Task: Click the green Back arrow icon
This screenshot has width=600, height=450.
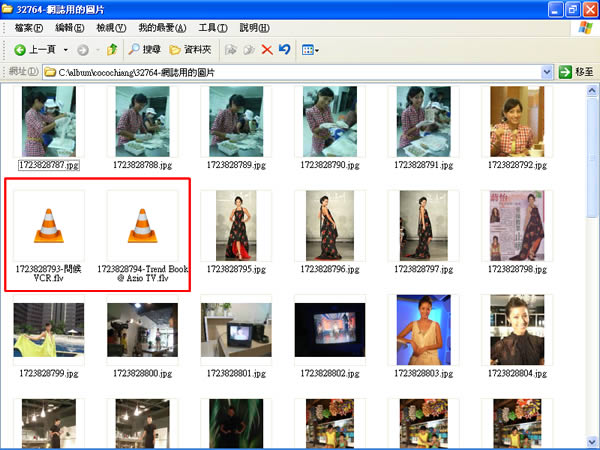Action: click(x=20, y=50)
